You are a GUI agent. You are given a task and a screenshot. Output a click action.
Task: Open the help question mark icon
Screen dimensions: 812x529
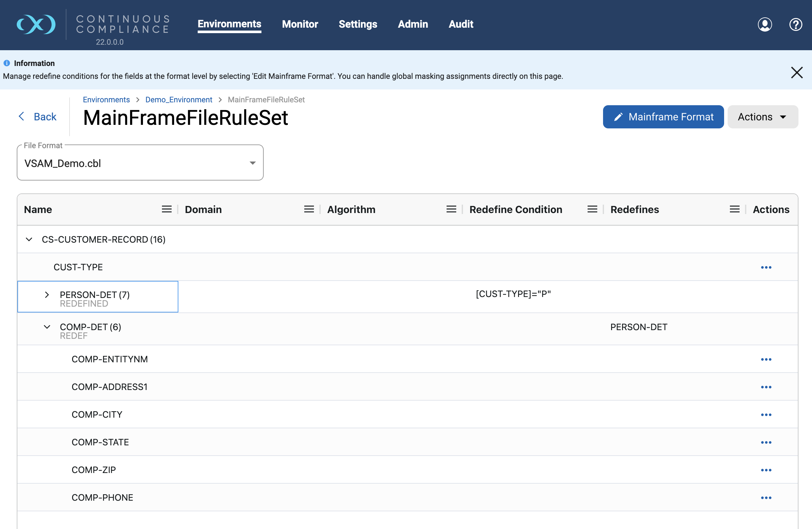click(x=796, y=24)
